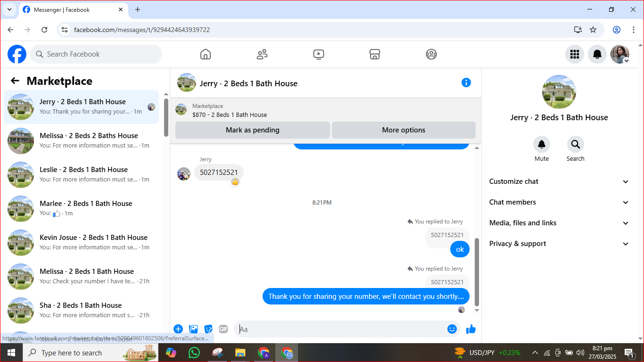The height and width of the screenshot is (362, 644).
Task: Open the account profile picture dropdown
Action: [x=620, y=54]
